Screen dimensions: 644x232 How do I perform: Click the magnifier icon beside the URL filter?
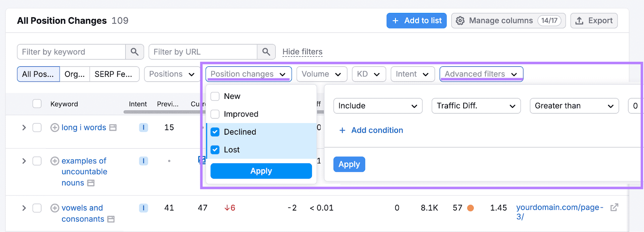point(266,51)
